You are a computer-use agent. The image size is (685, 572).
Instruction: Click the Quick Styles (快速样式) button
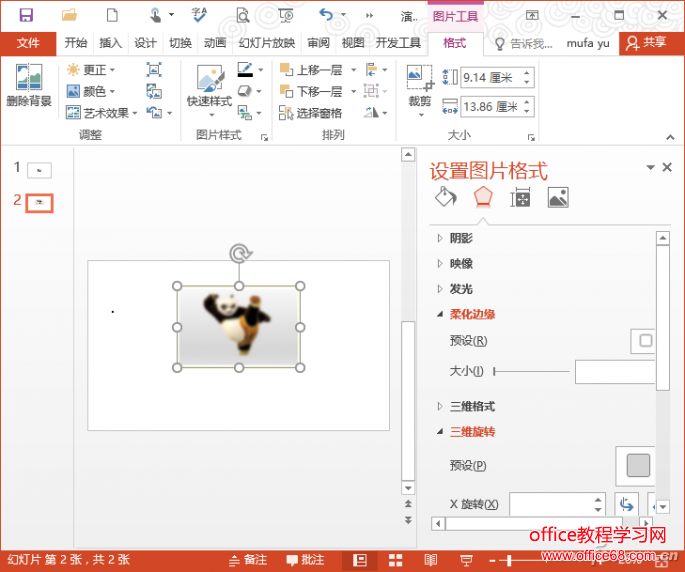click(x=209, y=88)
